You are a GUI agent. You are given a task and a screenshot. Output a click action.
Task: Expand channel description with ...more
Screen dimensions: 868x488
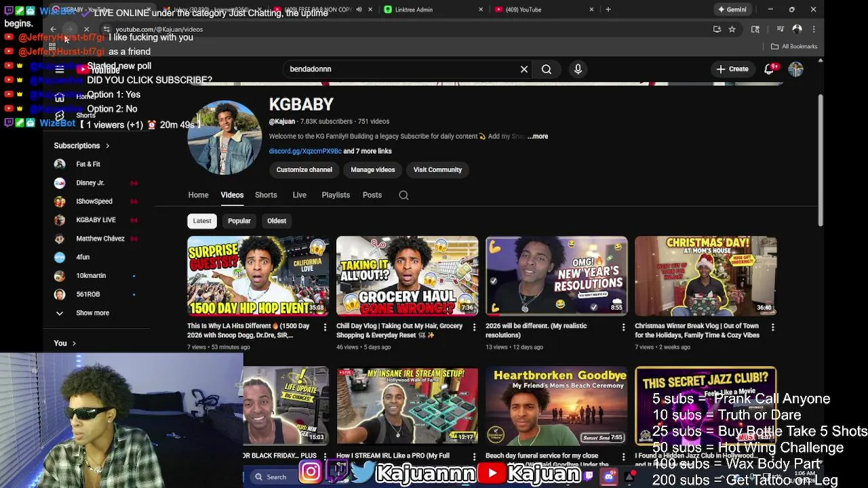coord(538,136)
